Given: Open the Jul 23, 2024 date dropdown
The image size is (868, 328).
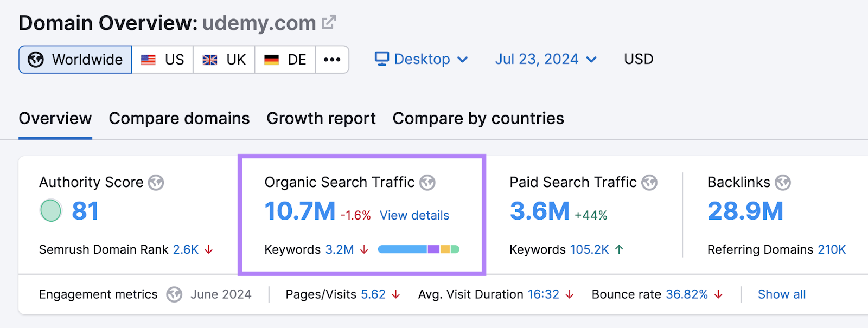Looking at the screenshot, I should 546,59.
